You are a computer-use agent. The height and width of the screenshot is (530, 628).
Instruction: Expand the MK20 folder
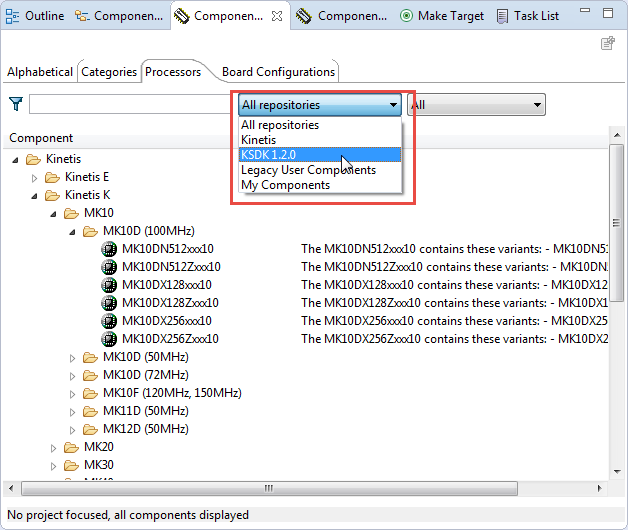tap(53, 448)
